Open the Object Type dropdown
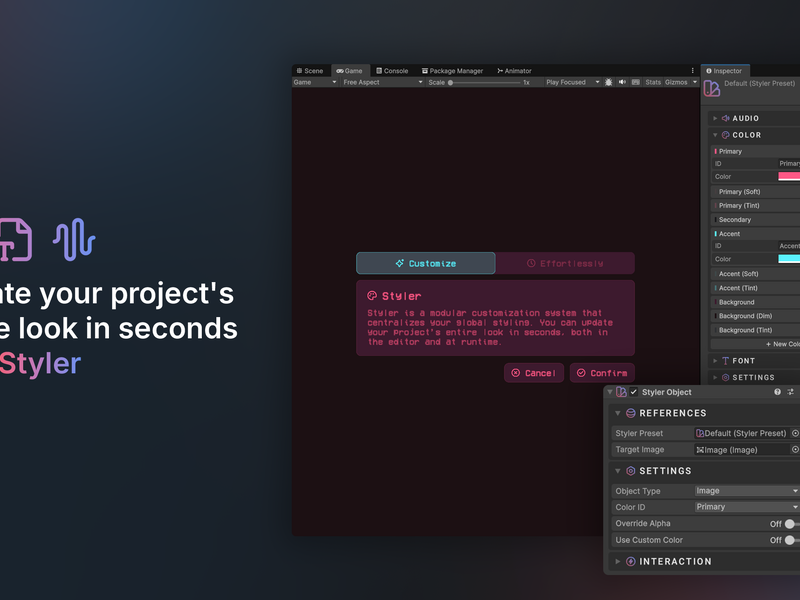Viewport: 800px width, 600px height. coord(747,491)
